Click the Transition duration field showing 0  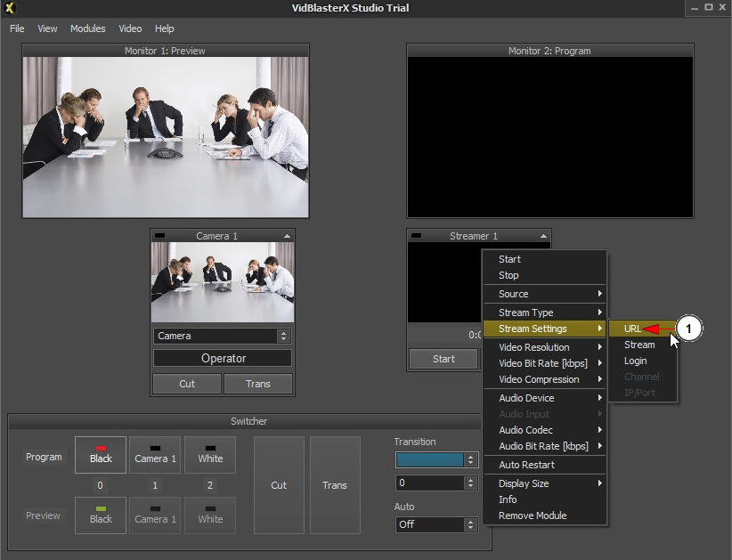429,483
